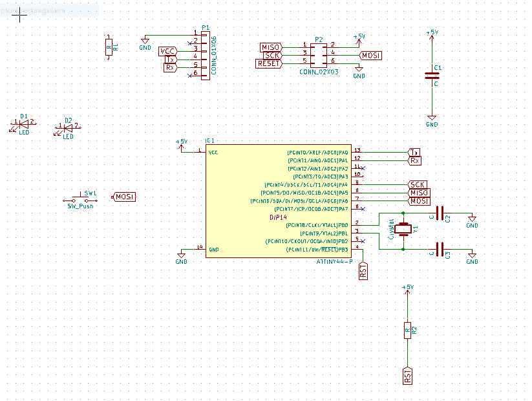Screen dimensions: 532x401
Task: Select the MOSI label on P2 pin 4
Action: pos(370,56)
